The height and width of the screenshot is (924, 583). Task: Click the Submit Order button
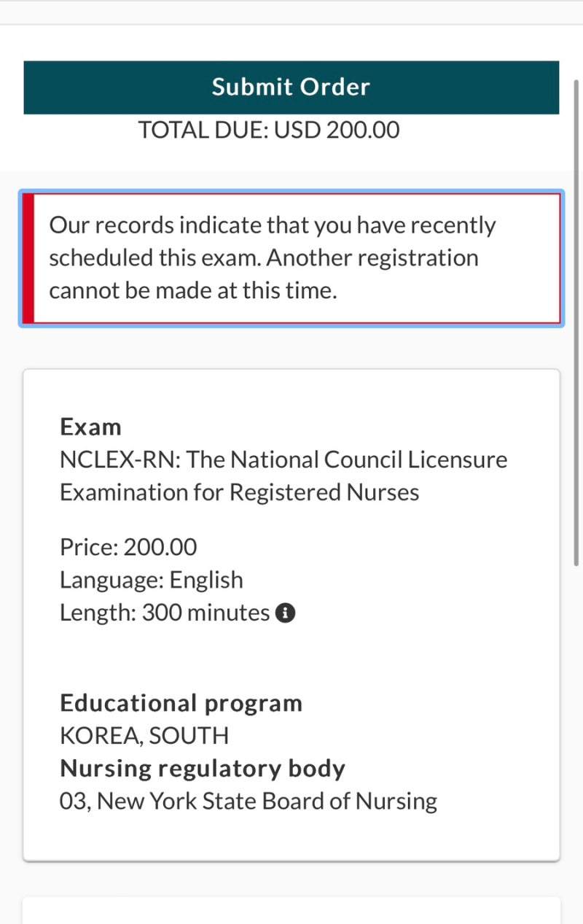291,88
